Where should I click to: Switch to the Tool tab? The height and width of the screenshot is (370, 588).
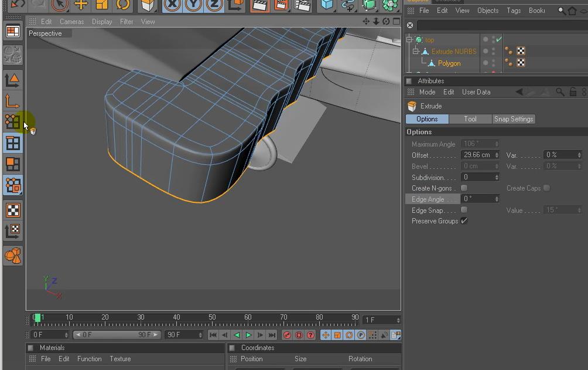tap(470, 119)
